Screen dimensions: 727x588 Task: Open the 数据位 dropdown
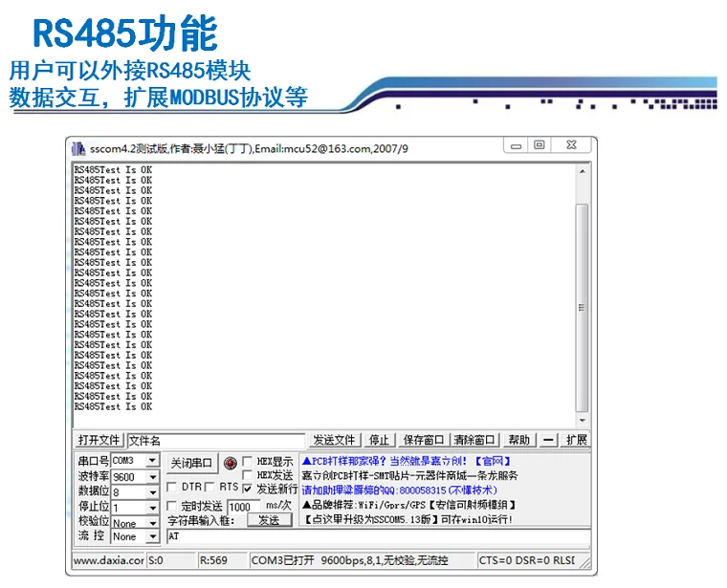pos(152,492)
